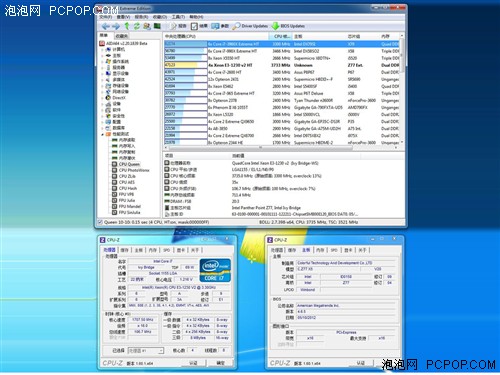Click the green Up arrow toolbar icon
Screen dimensions: 500x375
127,26
